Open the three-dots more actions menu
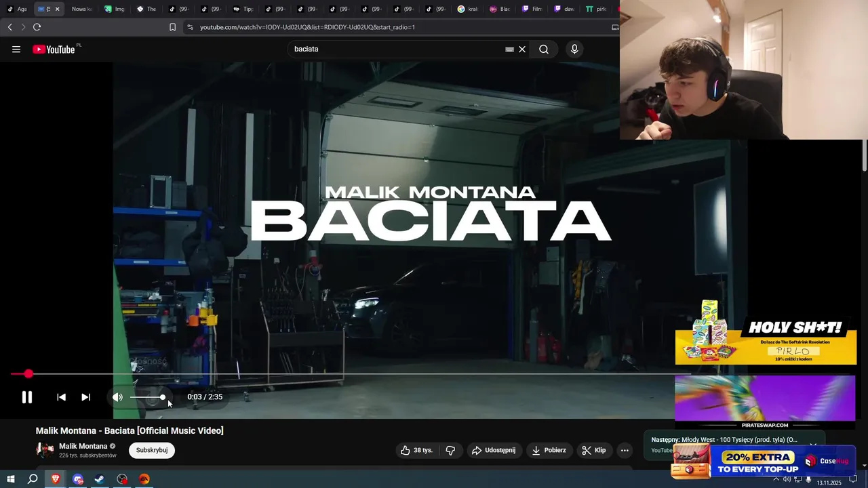 click(625, 450)
